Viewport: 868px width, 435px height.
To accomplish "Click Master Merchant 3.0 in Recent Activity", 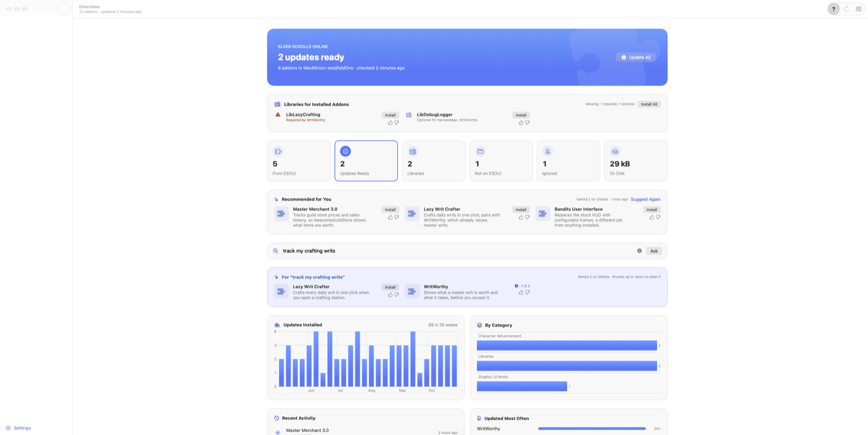I will pyautogui.click(x=307, y=431).
